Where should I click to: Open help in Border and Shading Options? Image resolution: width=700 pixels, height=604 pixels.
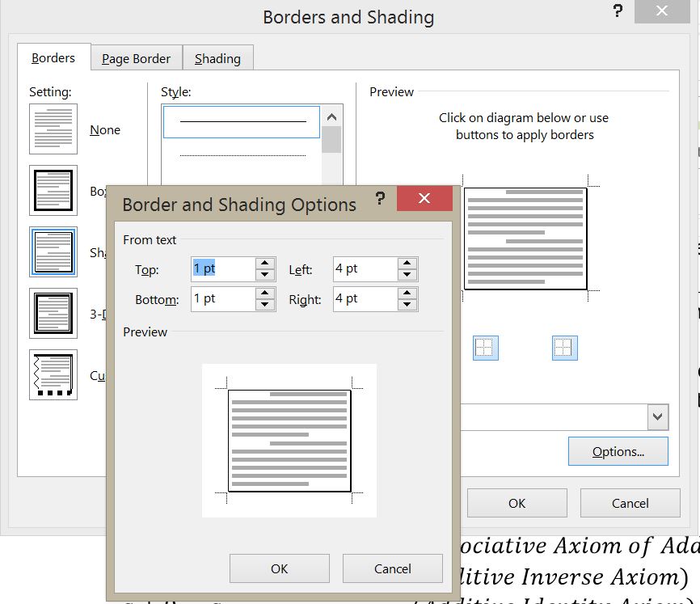(x=380, y=198)
